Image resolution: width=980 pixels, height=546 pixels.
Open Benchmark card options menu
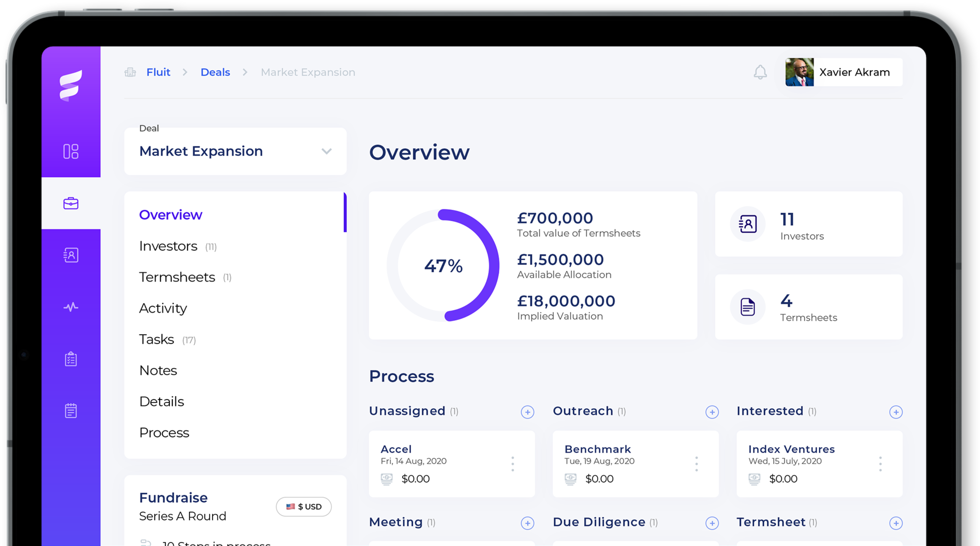[x=696, y=464]
